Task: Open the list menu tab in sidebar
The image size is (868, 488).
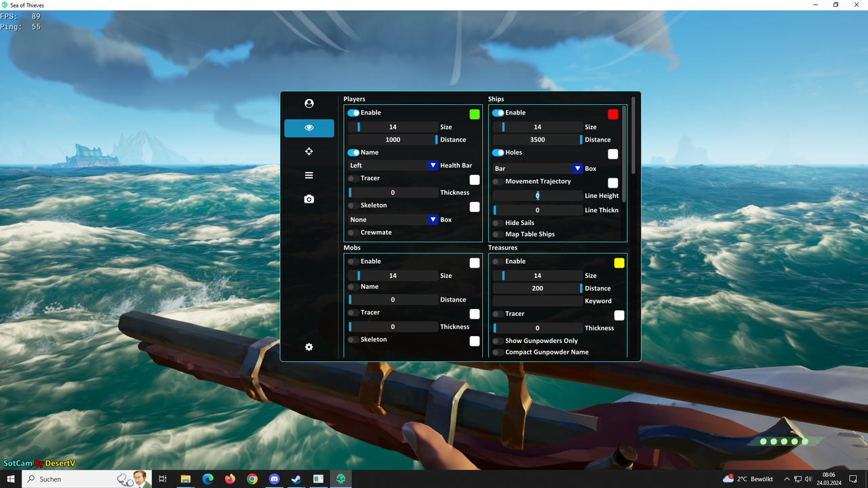Action: 309,176
